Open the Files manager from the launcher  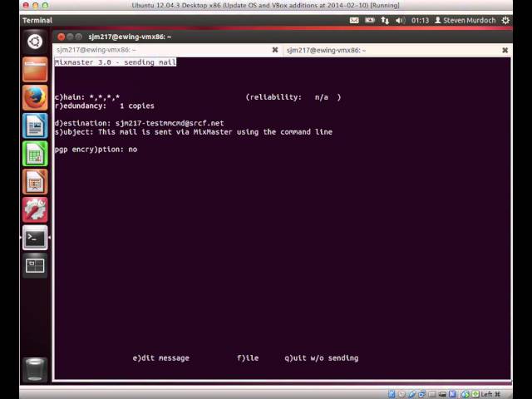(x=35, y=70)
